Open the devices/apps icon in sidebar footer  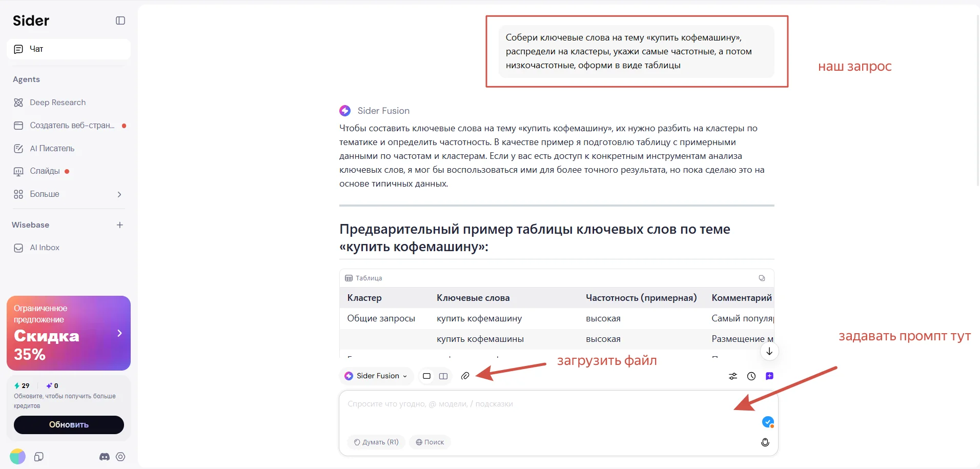tap(38, 457)
